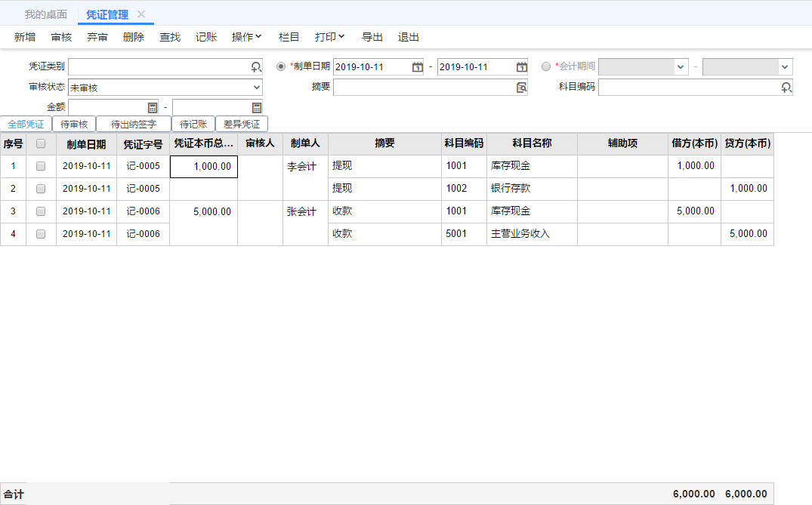
Task: Open the calculator for maximum 金额
Action: [256, 108]
